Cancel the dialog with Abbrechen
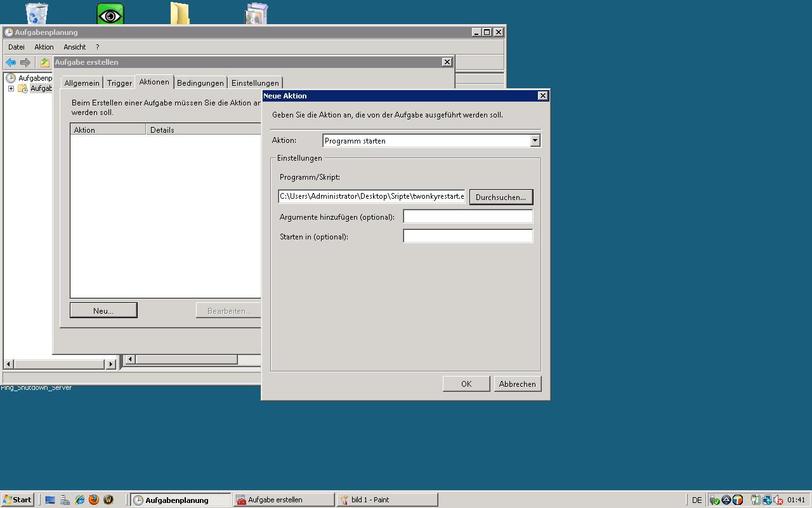Screen dimensions: 812x508 coord(517,384)
